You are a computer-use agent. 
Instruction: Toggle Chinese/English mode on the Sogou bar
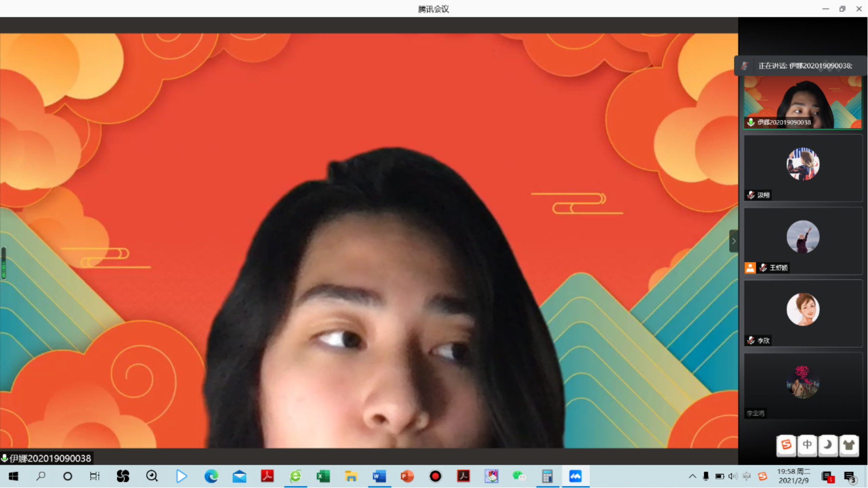(x=807, y=445)
